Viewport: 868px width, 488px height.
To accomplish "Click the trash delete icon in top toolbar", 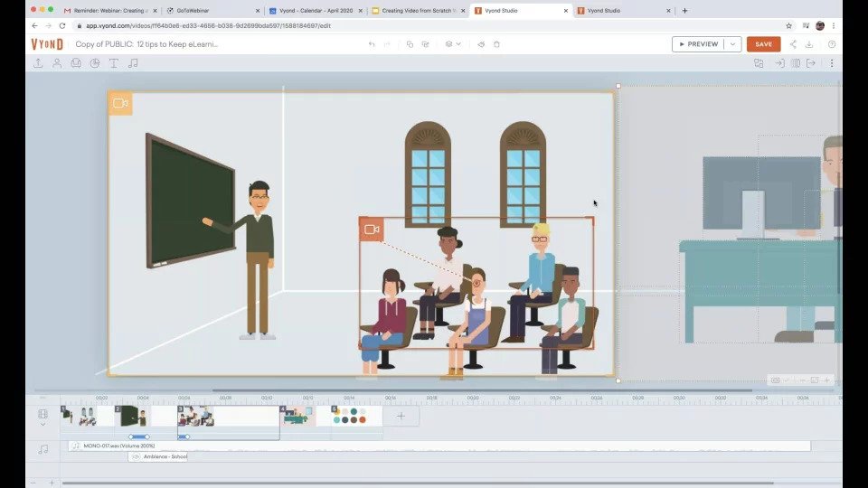I will point(496,44).
